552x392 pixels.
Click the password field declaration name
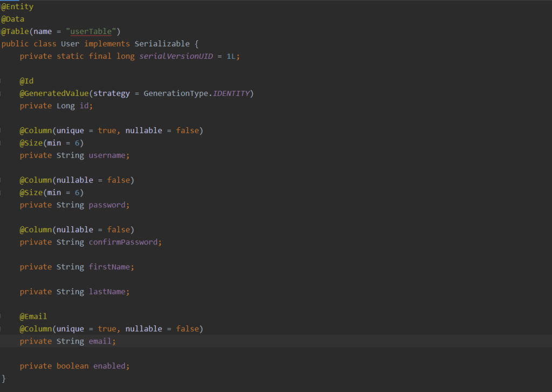pos(107,205)
